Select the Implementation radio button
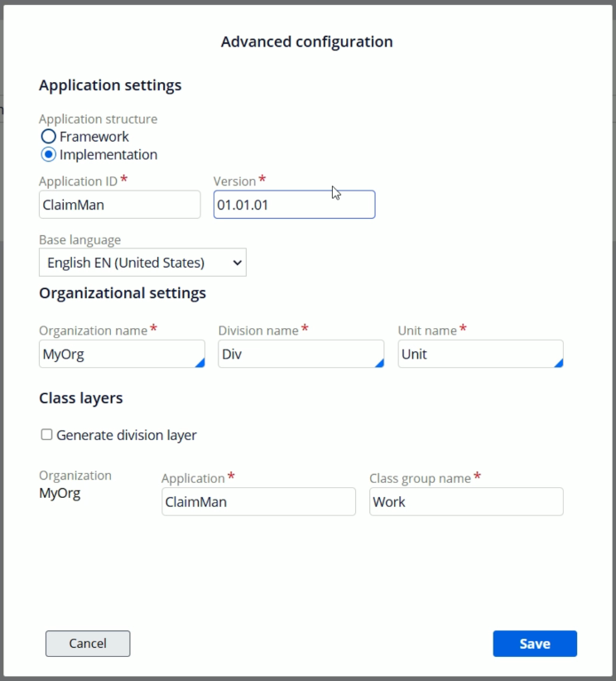The width and height of the screenshot is (616, 681). click(x=48, y=155)
